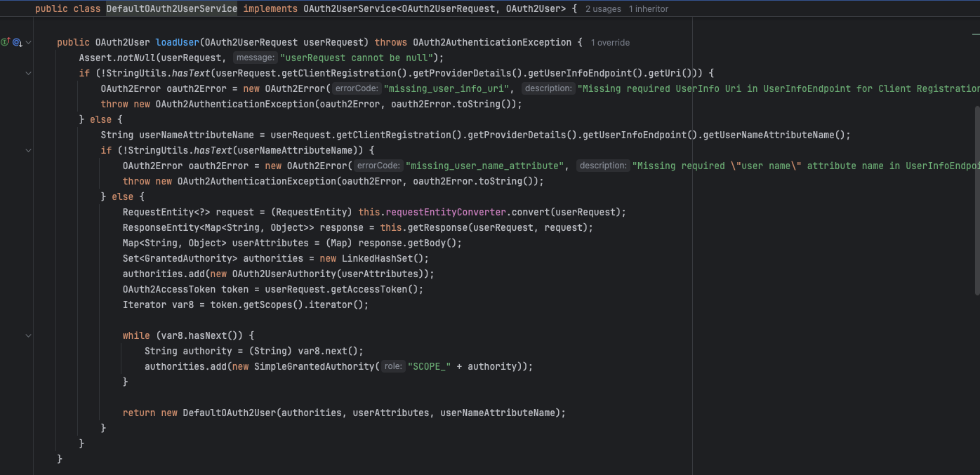Viewport: 980px width, 475px height.
Task: Click requestEntityConverter field reference
Action: point(445,213)
